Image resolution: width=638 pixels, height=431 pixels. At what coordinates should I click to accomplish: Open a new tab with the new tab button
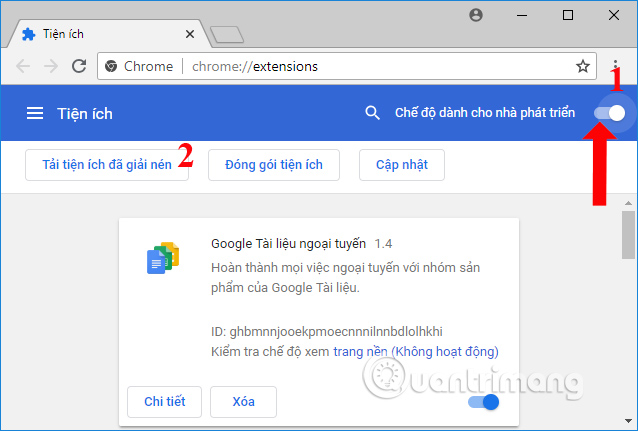click(227, 35)
